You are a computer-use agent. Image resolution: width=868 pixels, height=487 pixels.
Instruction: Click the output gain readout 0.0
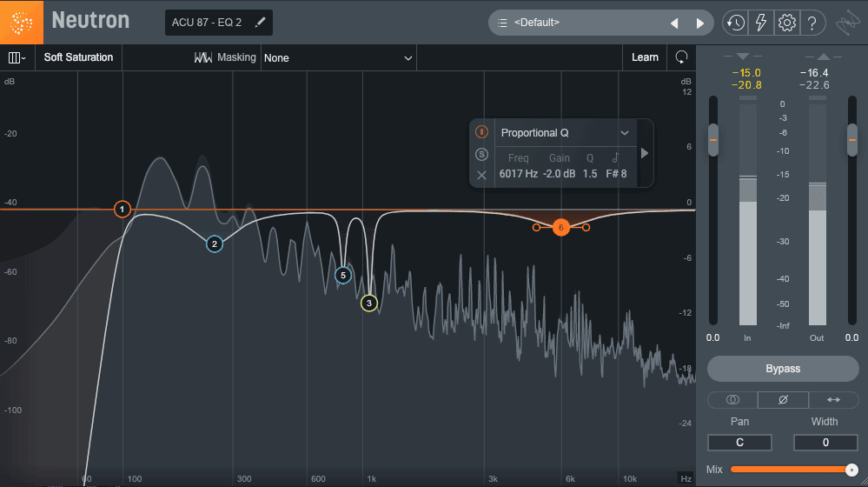click(851, 337)
